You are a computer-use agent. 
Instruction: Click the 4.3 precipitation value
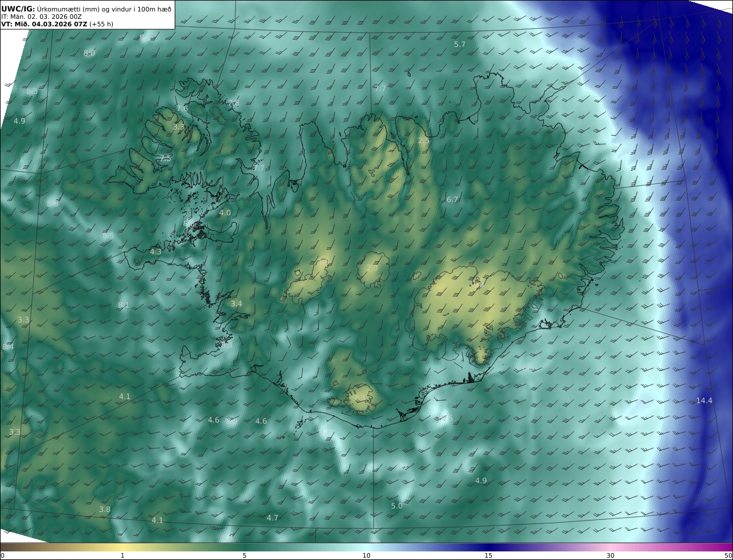pyautogui.click(x=156, y=251)
